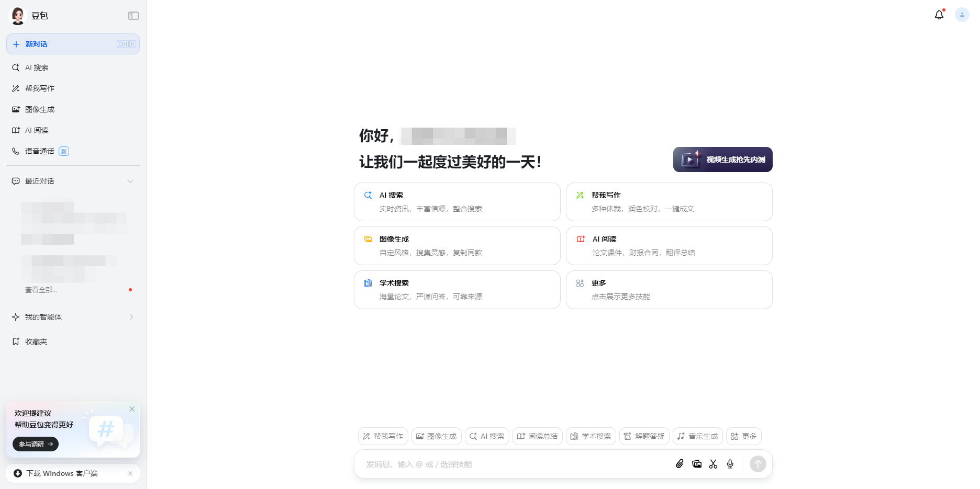Screen dimensions: 980x489
Task: Expand the 更多 chip above the input
Action: pos(744,436)
